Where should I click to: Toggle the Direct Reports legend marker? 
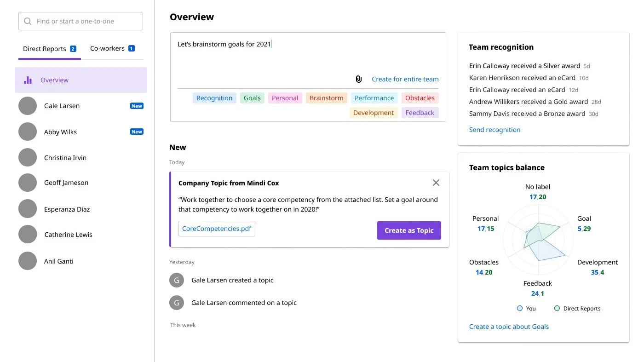point(557,308)
